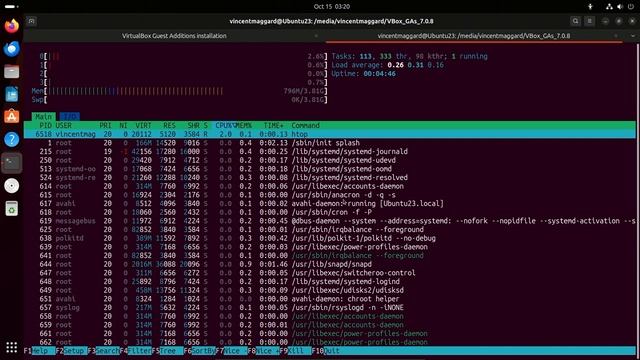Click the volume icon in the top bar
The image size is (640, 360).
click(620, 7)
